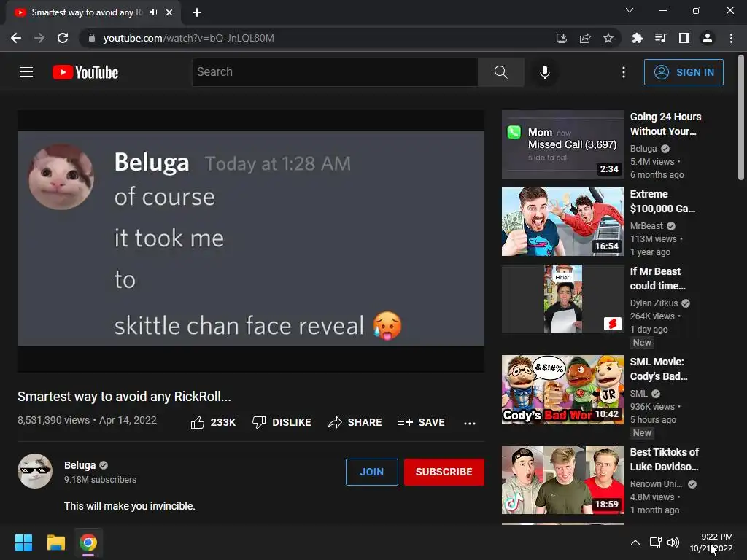The width and height of the screenshot is (747, 560).
Task: Click the video title Smartest way to avoid
Action: coord(124,396)
